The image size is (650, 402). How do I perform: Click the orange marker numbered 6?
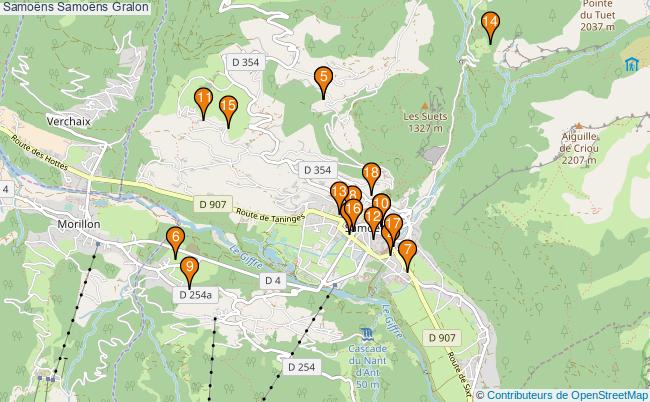(175, 242)
